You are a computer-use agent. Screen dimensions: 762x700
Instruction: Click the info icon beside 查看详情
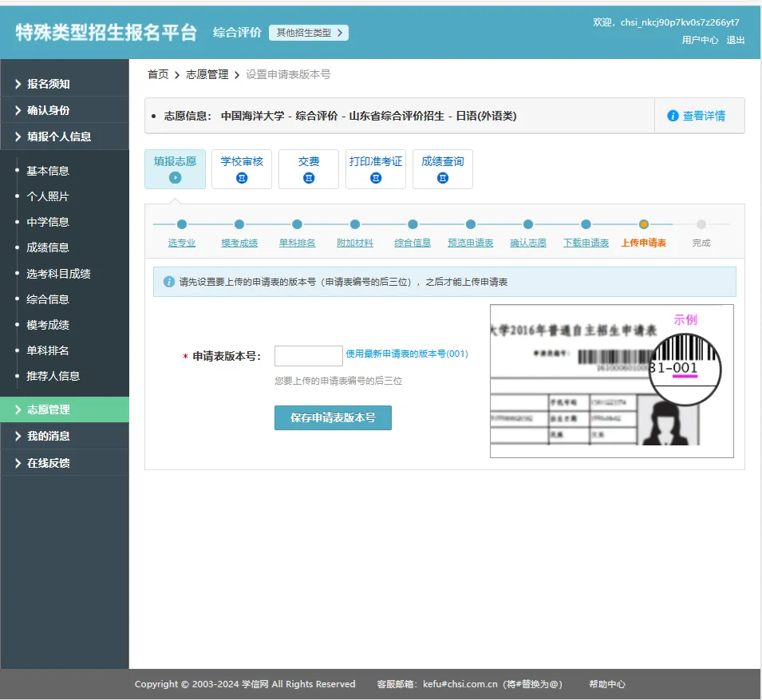[x=673, y=116]
